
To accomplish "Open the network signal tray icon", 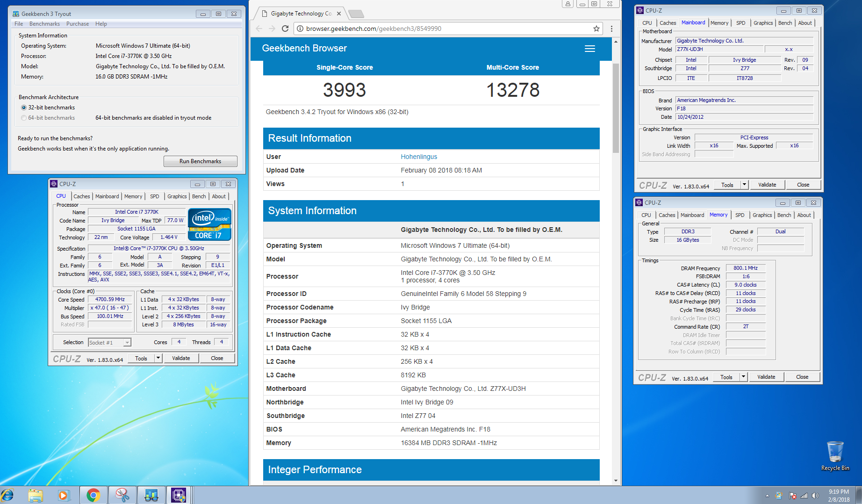I will [x=804, y=496].
